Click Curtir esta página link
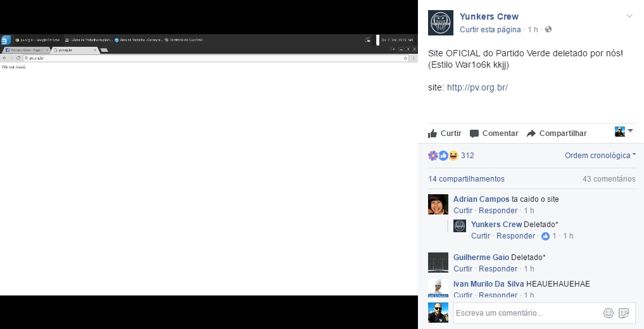 [x=490, y=30]
